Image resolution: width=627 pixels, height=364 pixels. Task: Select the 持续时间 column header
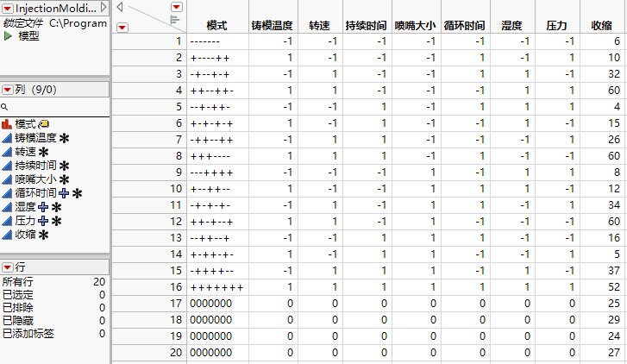click(367, 26)
